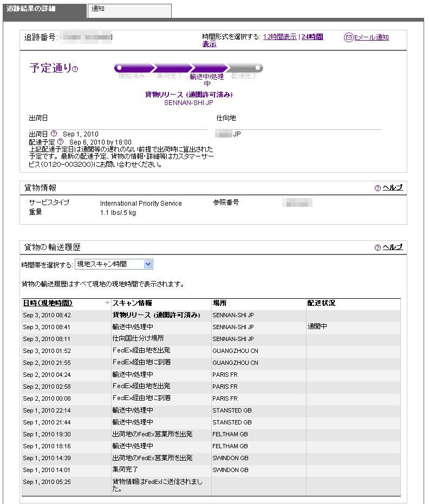
Task: Click weight value 1.1 lbs/.5 kg
Action: click(118, 213)
